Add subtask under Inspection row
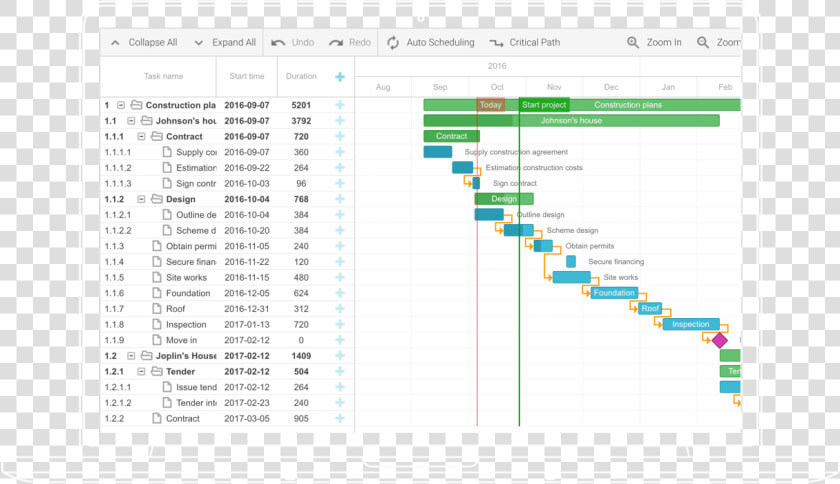This screenshot has width=840, height=484. 340,324
